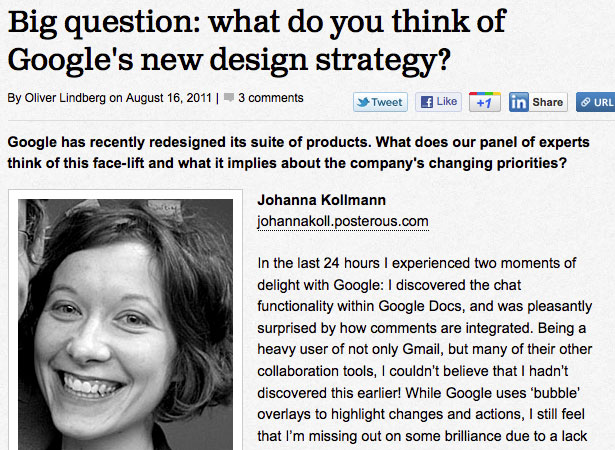The height and width of the screenshot is (450, 615).
Task: Click the date August 16, 2011
Action: [169, 98]
